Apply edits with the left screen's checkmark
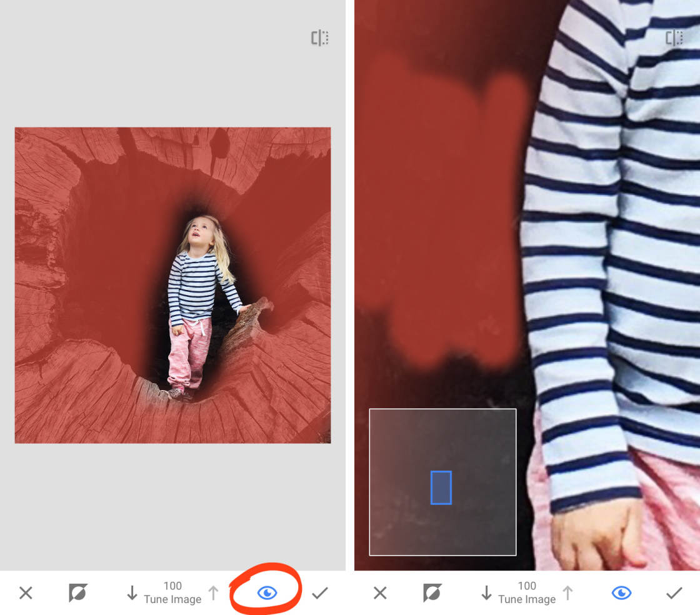Viewport: 700px width, 615px height. coord(320,592)
